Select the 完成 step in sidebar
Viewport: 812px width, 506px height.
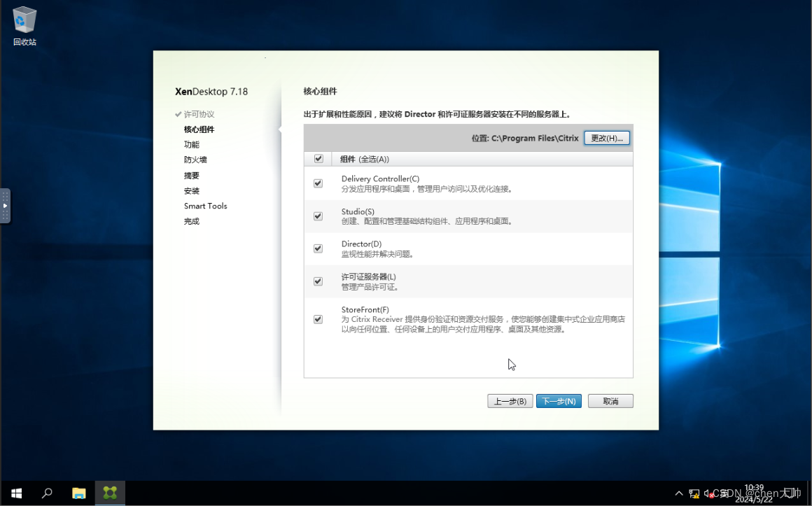pos(192,221)
